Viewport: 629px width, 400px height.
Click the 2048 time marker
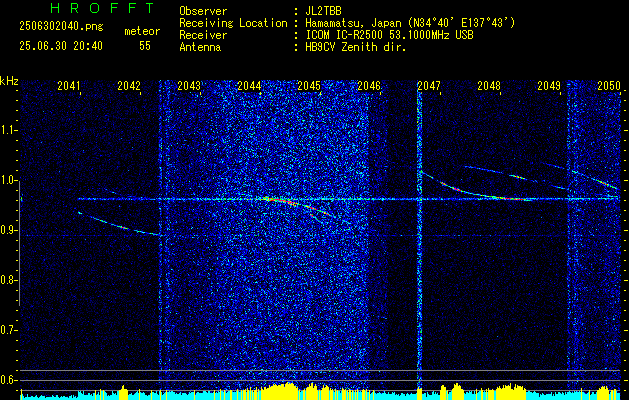coord(489,86)
